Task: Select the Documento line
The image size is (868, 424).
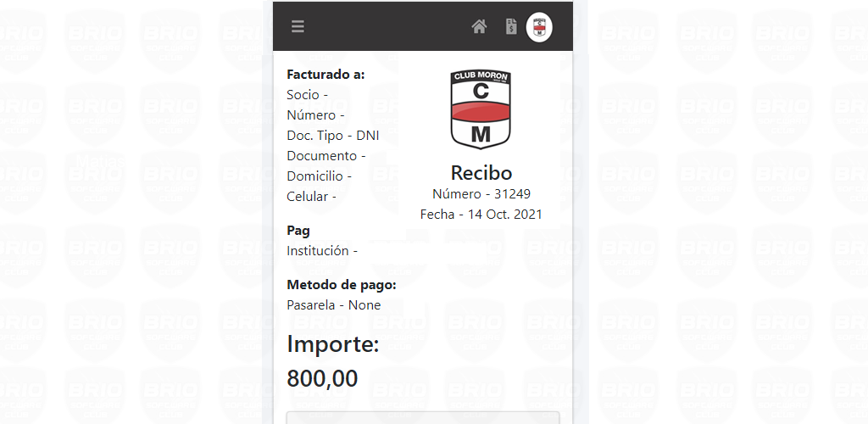Action: (x=326, y=156)
